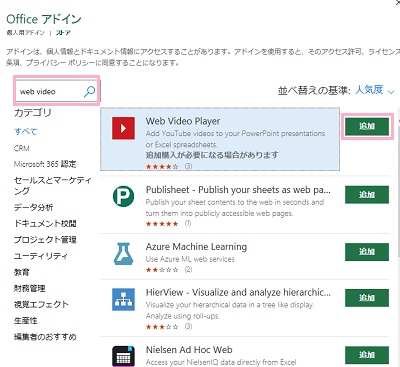Viewport: 400px width, 367px height.
Task: Add the Web Video Player add-in
Action: (367, 126)
